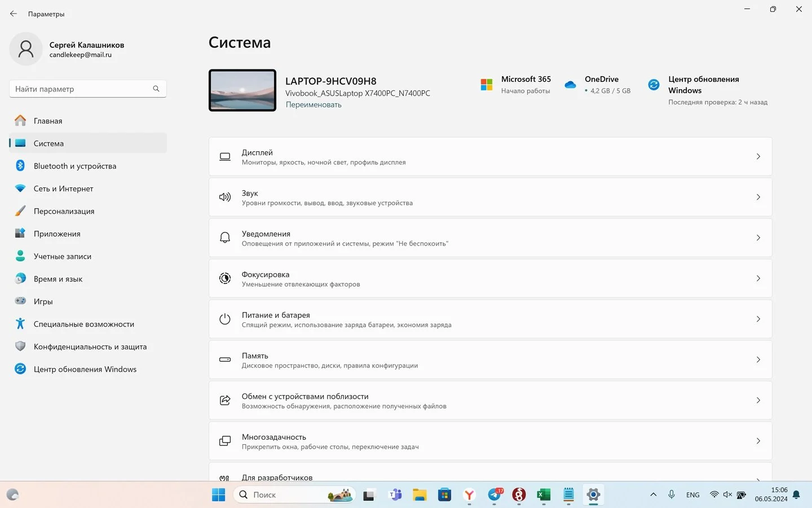Expand the Звук row chevron
The image size is (812, 508).
(758, 197)
